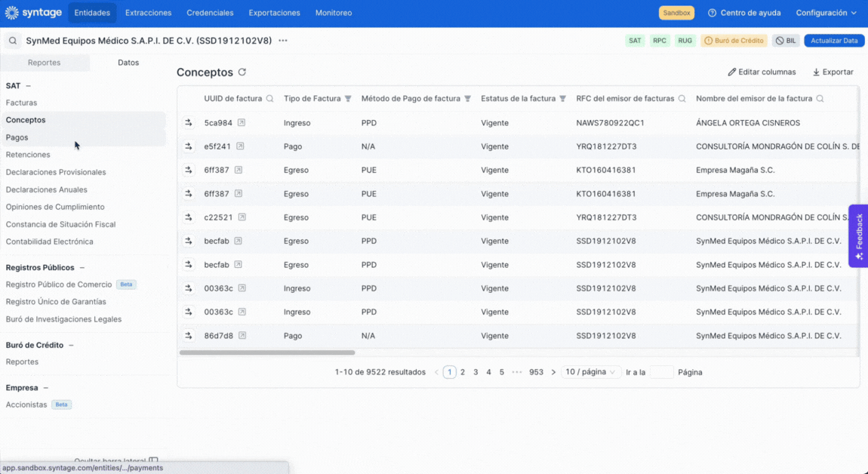Screen dimensions: 868x474
Task: Open Facturas in the sidebar
Action: (22, 103)
